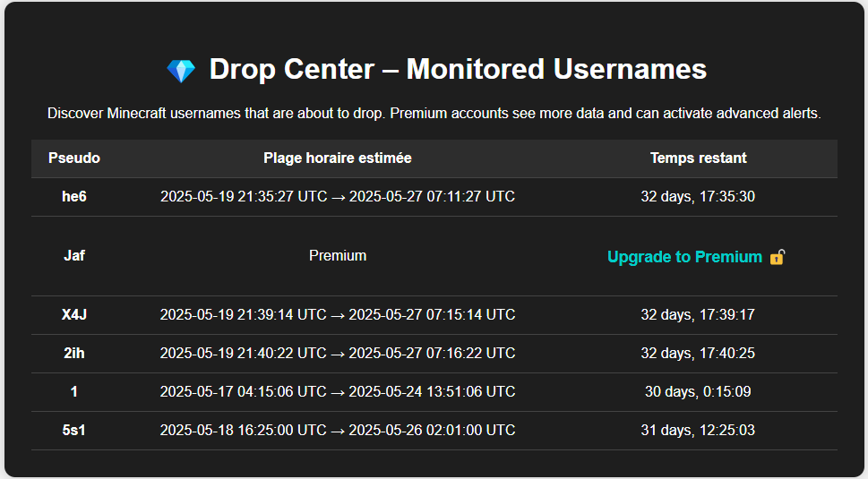This screenshot has height=479, width=868.
Task: Click remaining time 31 days, 12:25:03
Action: pyautogui.click(x=698, y=430)
